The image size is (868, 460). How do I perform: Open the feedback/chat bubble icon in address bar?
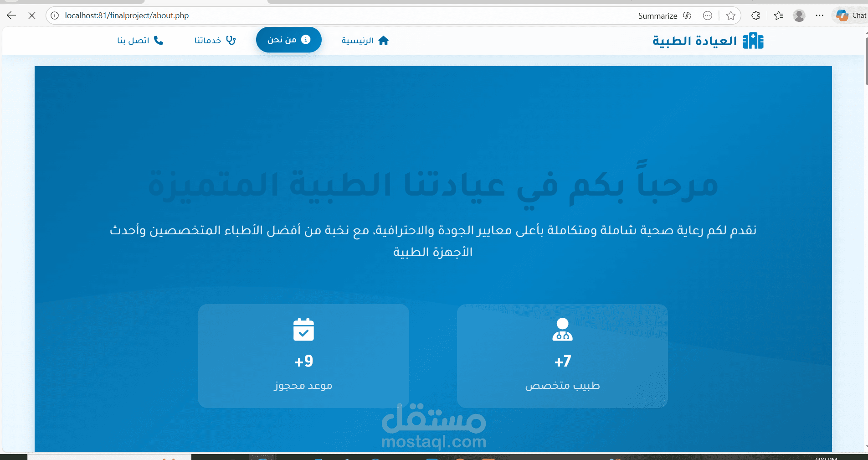[x=708, y=16]
